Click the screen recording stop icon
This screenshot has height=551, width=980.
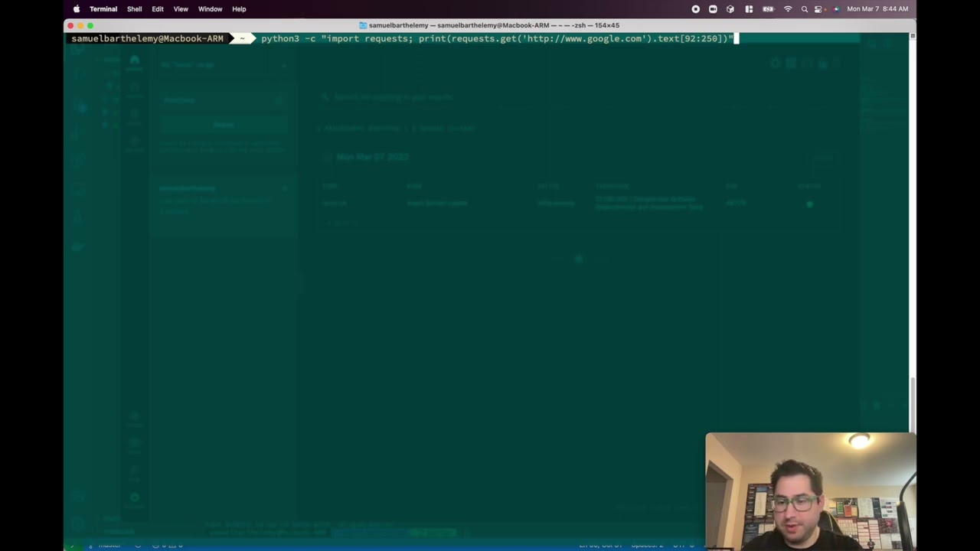click(695, 9)
